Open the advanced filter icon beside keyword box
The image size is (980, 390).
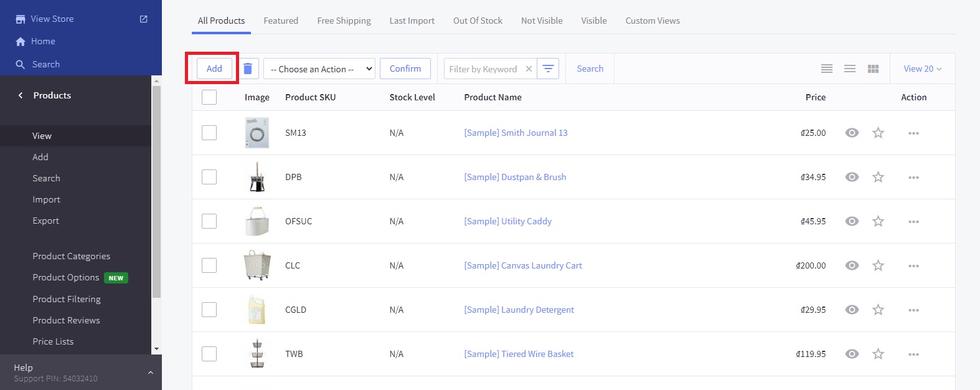[x=548, y=69]
